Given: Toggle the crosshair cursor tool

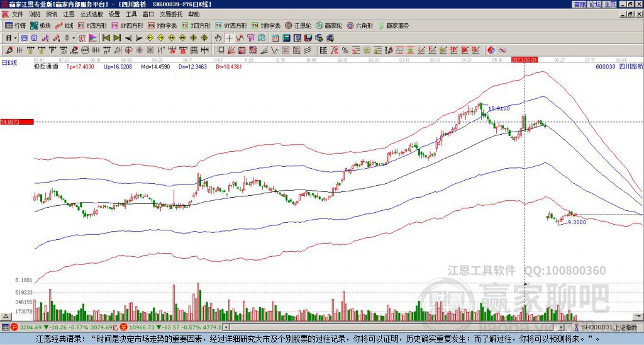Looking at the screenshot, I should point(229,38).
